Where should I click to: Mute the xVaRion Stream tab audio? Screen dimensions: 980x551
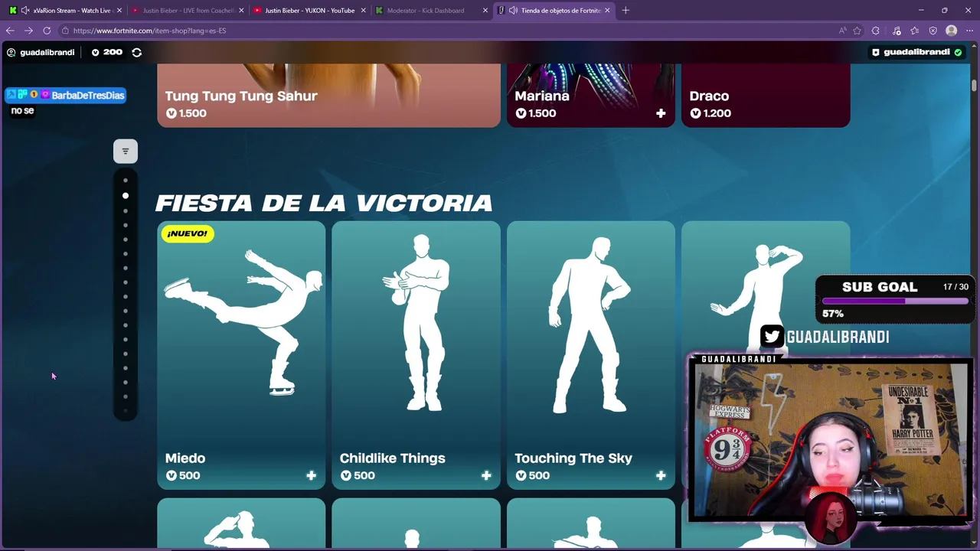(x=25, y=11)
